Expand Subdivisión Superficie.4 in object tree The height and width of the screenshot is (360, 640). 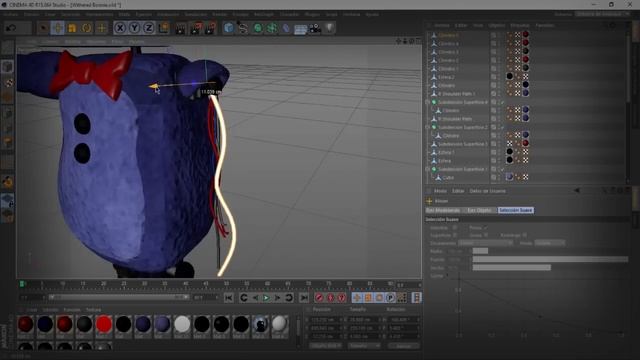tap(428, 102)
